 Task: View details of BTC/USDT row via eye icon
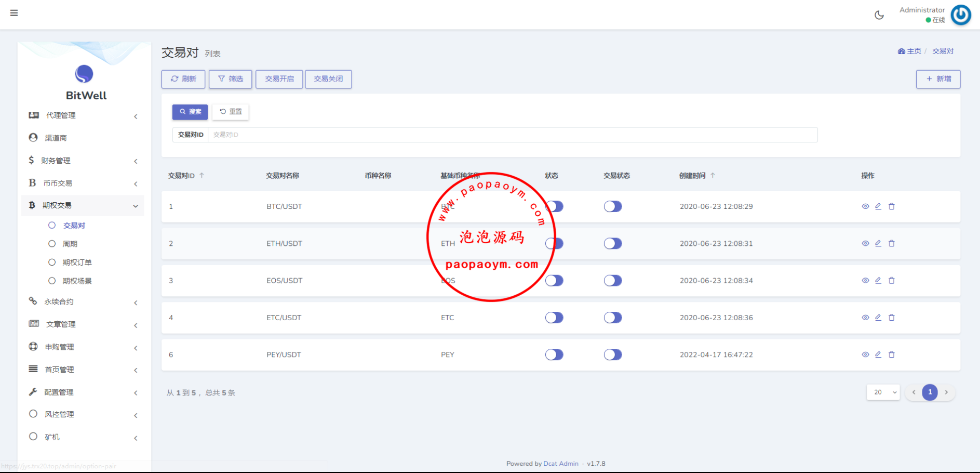coord(865,206)
